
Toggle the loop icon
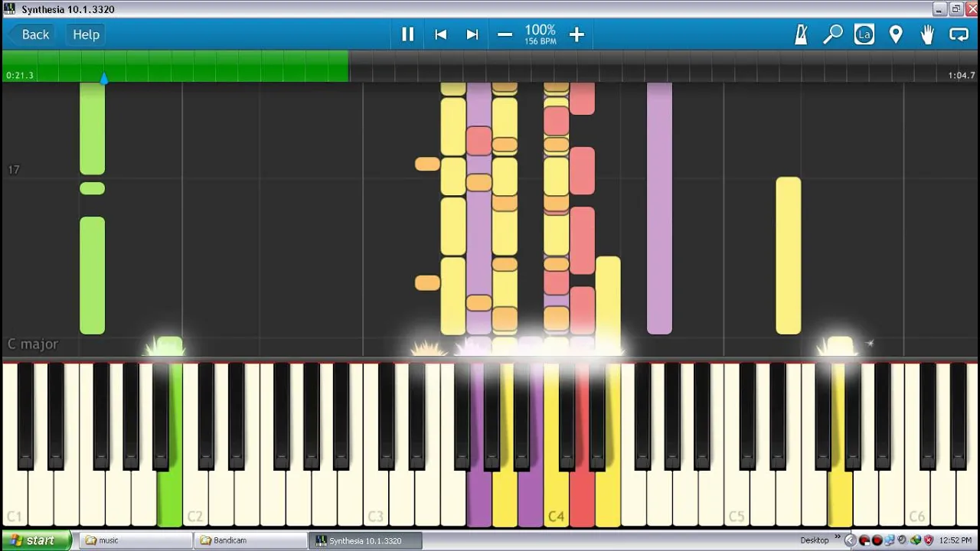click(959, 34)
